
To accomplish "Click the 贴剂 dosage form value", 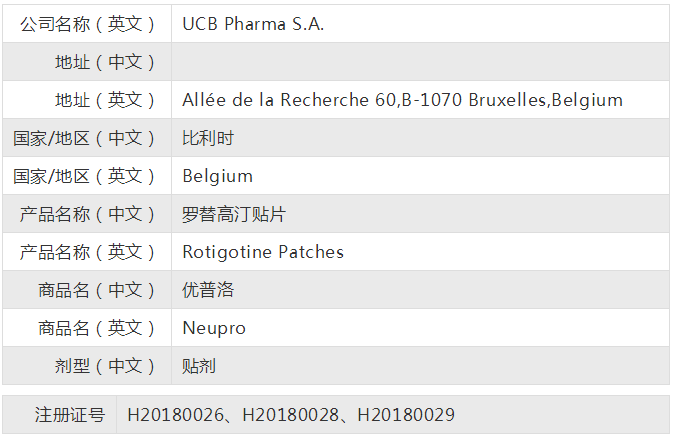I will (199, 366).
